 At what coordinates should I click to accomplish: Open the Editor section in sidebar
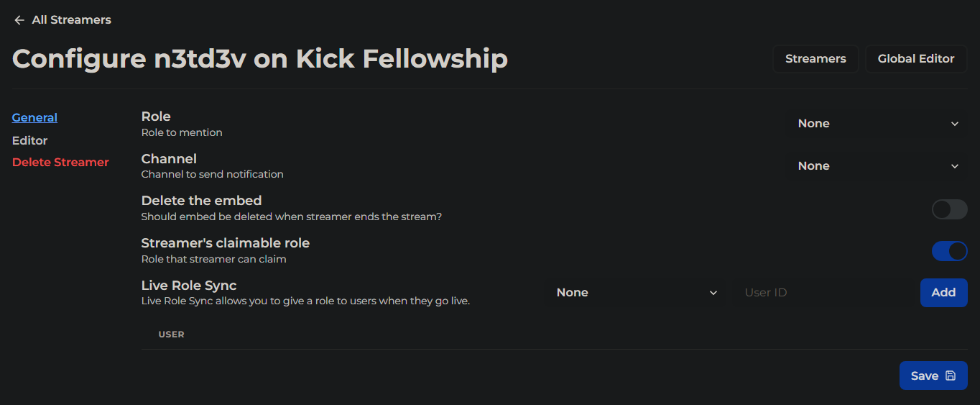tap(30, 140)
